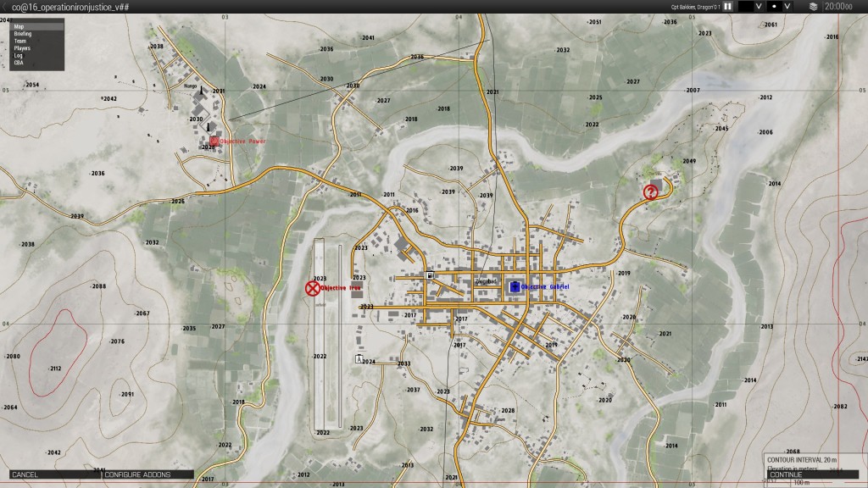Click elevation point 2067
The width and height of the screenshot is (868, 488).
pyautogui.click(x=142, y=313)
